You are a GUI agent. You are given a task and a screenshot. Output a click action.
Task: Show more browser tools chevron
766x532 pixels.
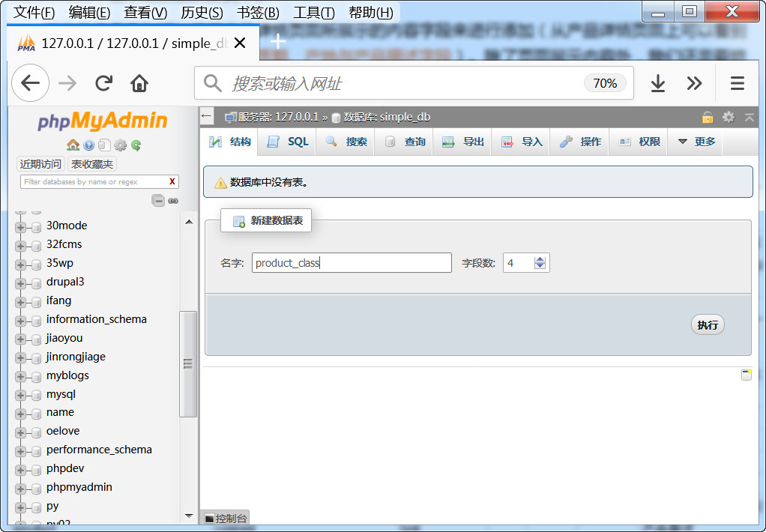point(694,83)
